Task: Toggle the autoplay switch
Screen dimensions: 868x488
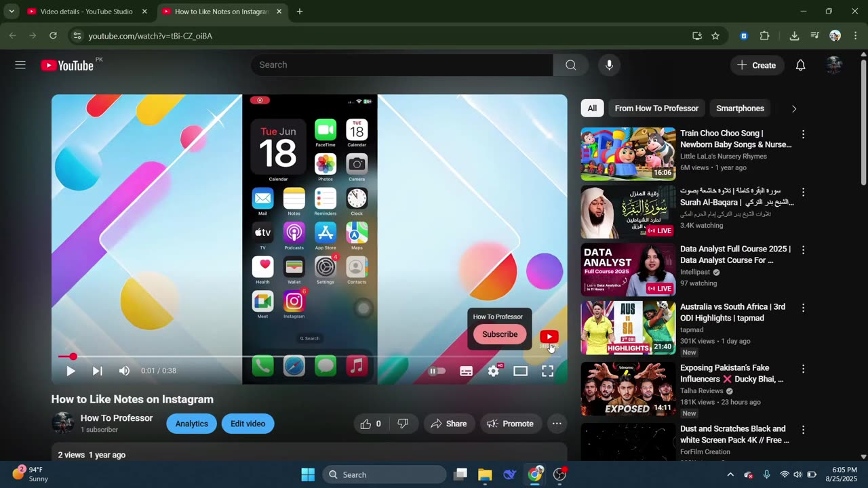Action: click(437, 371)
